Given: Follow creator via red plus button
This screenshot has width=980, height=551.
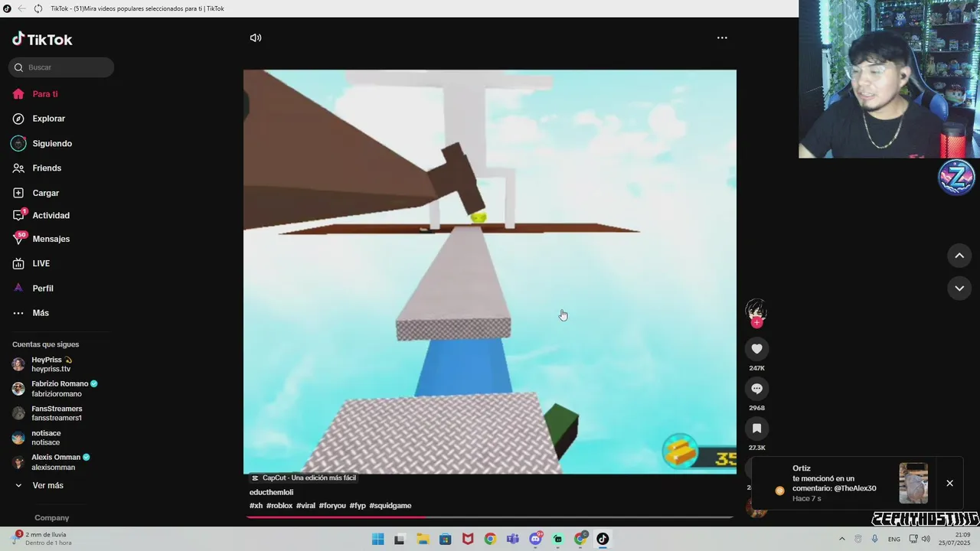Looking at the screenshot, I should (x=756, y=322).
